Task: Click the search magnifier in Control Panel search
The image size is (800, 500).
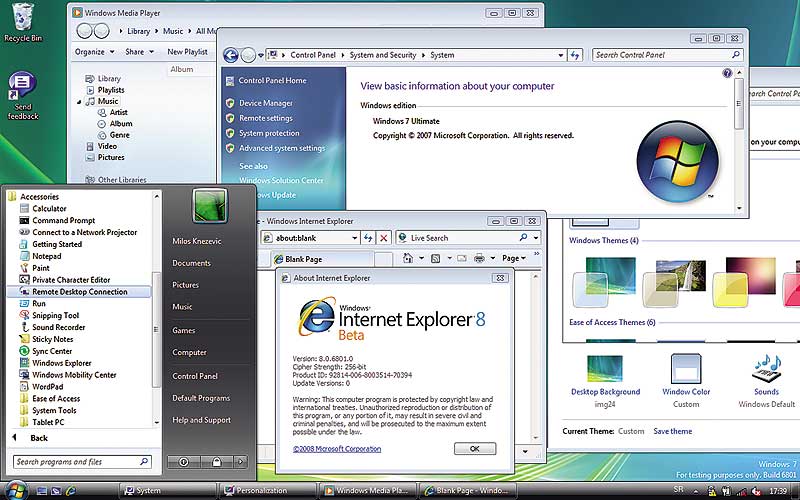Action: pos(736,55)
